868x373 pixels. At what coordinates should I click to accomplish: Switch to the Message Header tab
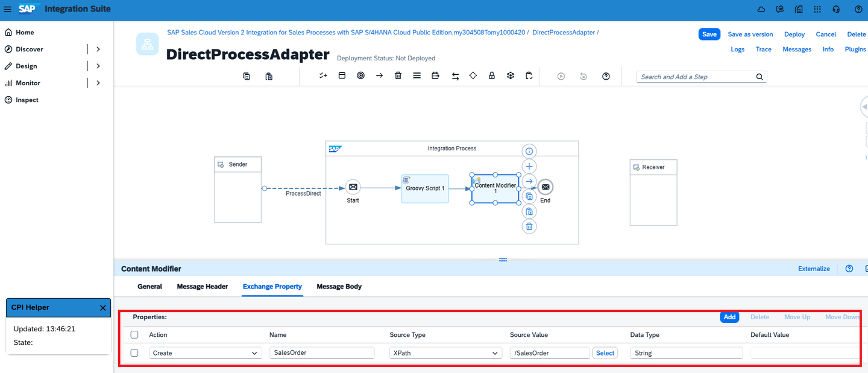(203, 286)
